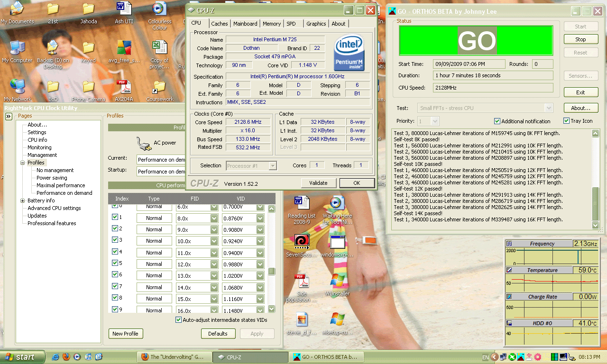Open the FID dropdown showing 10.0x
This screenshot has height=364, width=607.
(214, 241)
